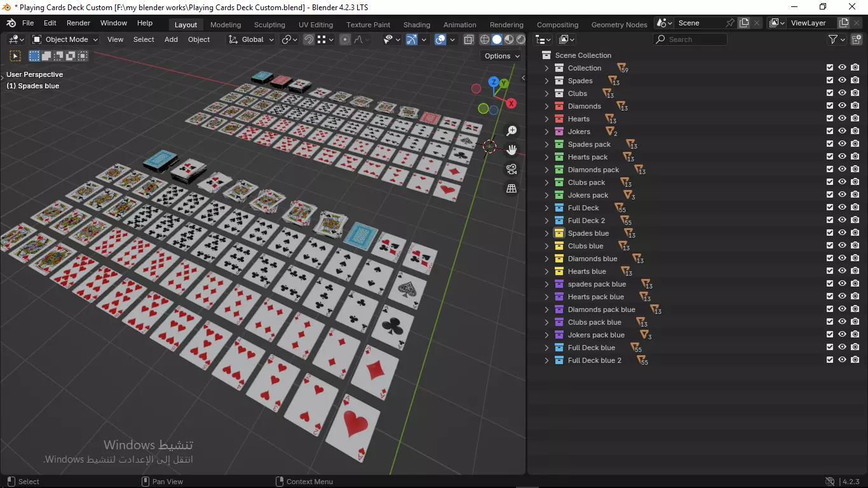Click the New Scene icon beside the Scene field
This screenshot has height=488, width=868.
pyautogui.click(x=744, y=23)
